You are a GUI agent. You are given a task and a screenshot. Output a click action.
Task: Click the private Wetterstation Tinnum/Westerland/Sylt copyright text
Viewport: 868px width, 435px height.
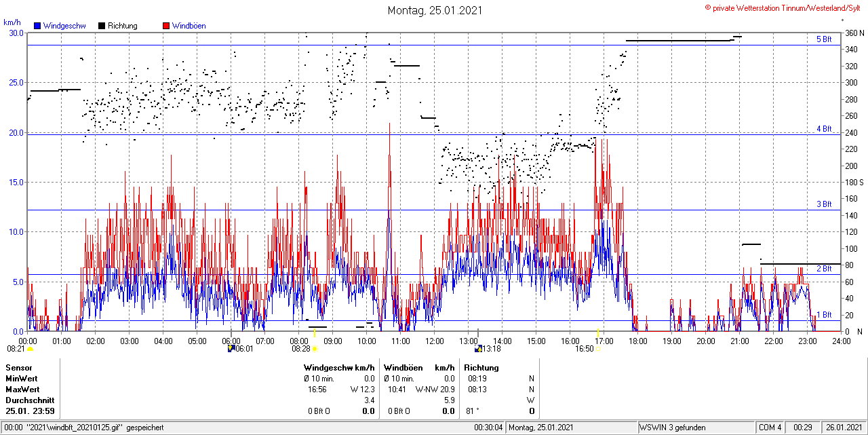tap(783, 7)
